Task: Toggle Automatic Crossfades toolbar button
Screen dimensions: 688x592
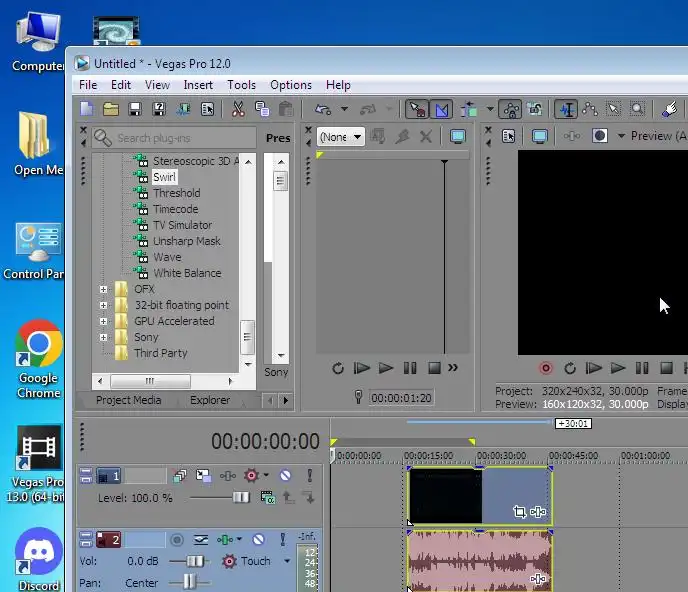Action: [441, 109]
